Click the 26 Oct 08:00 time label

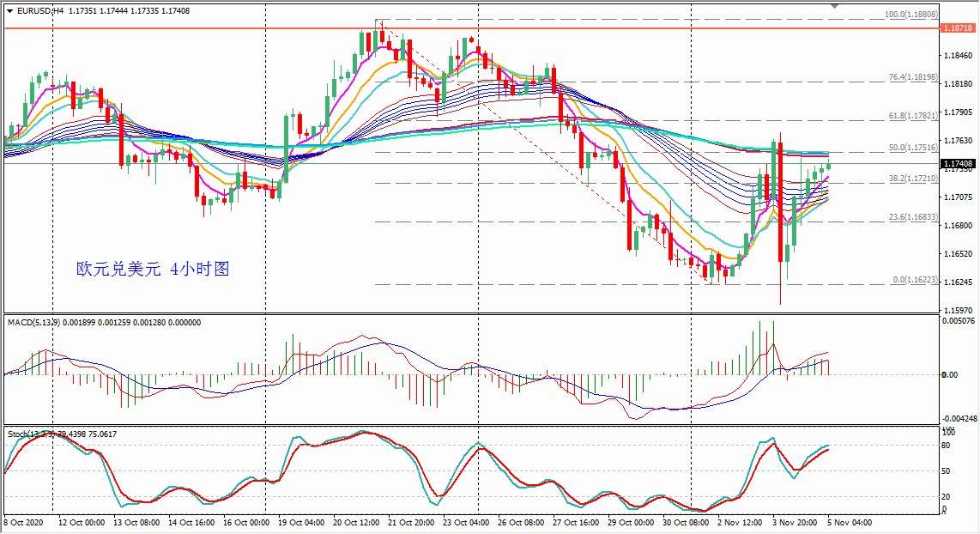point(521,522)
